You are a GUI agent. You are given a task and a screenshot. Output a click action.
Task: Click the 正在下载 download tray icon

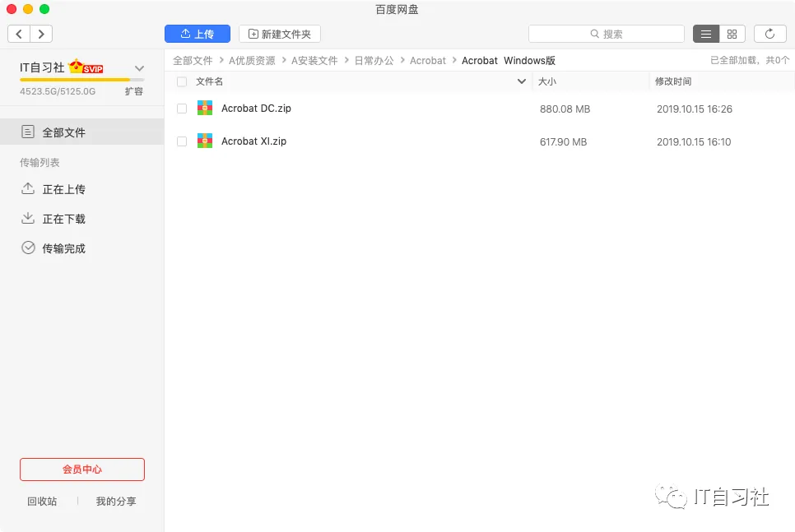(x=28, y=219)
